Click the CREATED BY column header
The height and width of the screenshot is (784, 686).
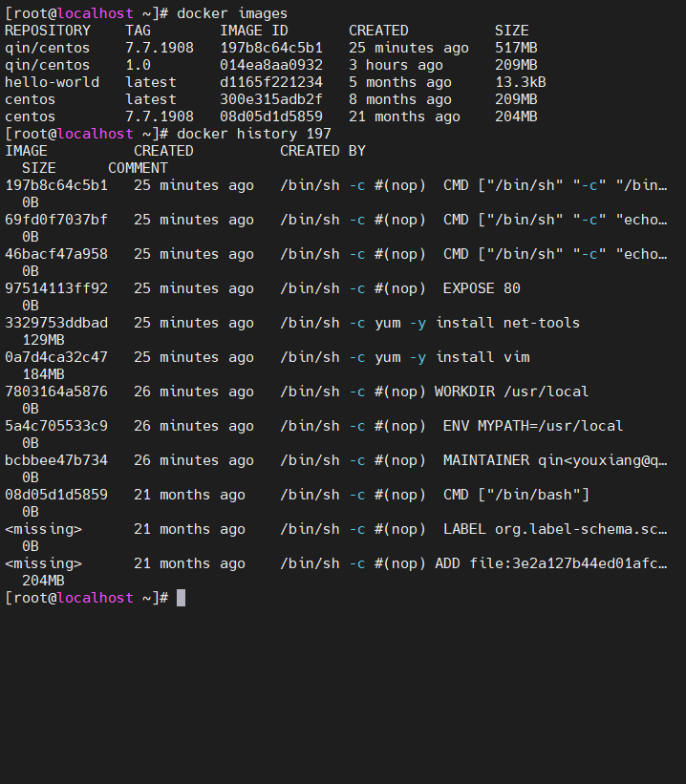pyautogui.click(x=323, y=151)
